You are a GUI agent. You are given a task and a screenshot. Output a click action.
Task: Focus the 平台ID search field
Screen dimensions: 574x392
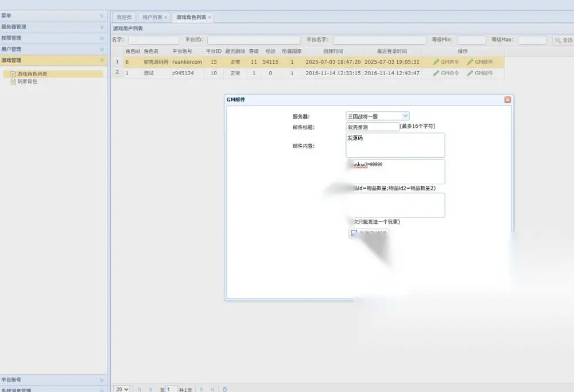click(x=254, y=40)
